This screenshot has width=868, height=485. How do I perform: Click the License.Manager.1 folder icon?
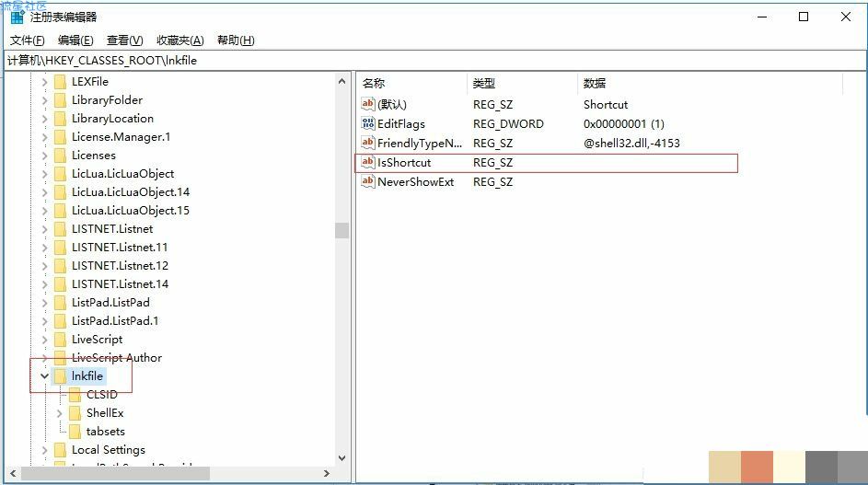61,137
